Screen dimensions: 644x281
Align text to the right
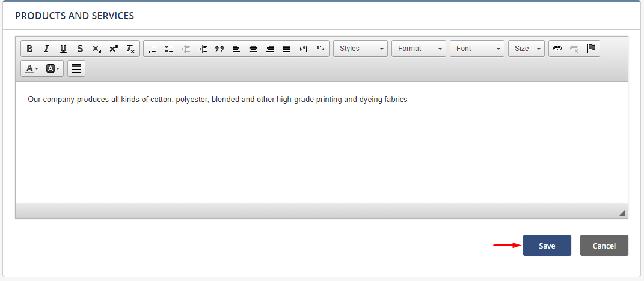[270, 49]
